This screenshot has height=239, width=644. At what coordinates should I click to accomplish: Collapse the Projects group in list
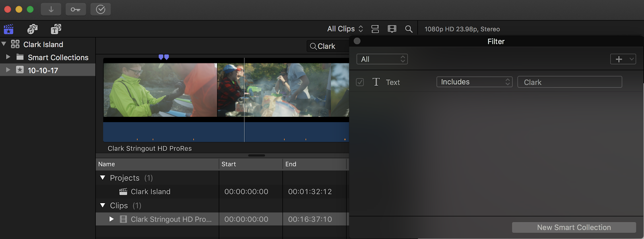pos(103,178)
